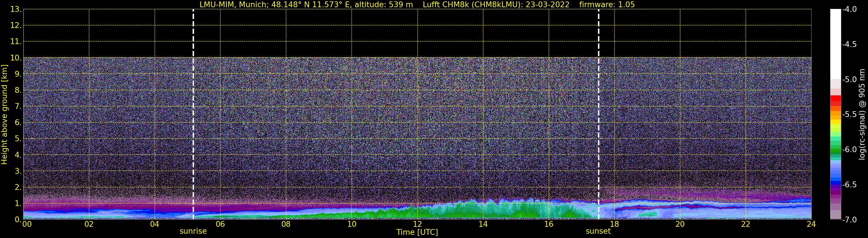
Task: Click the 'firmware: 1.05' title text
Action: click(607, 5)
